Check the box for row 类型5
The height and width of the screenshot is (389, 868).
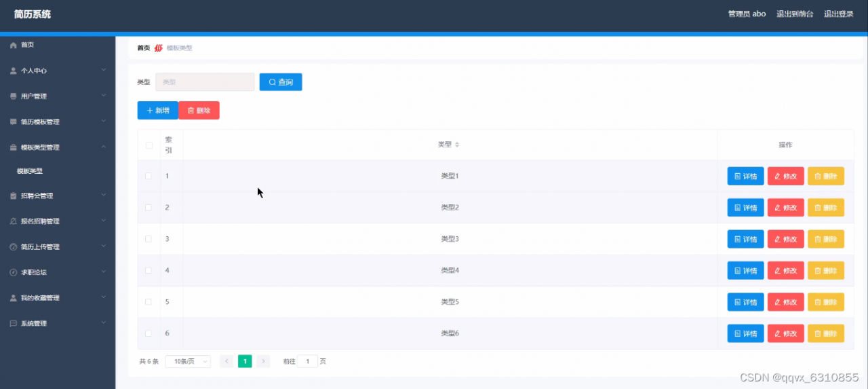[x=149, y=301]
